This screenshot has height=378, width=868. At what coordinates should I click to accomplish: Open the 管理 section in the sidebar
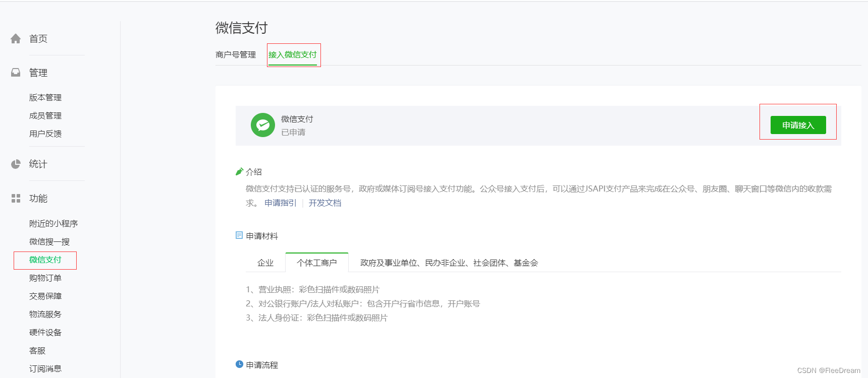point(38,73)
